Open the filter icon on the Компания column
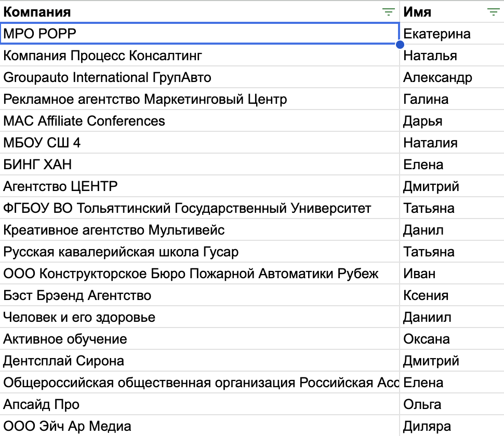This screenshot has height=436, width=504. tap(388, 11)
